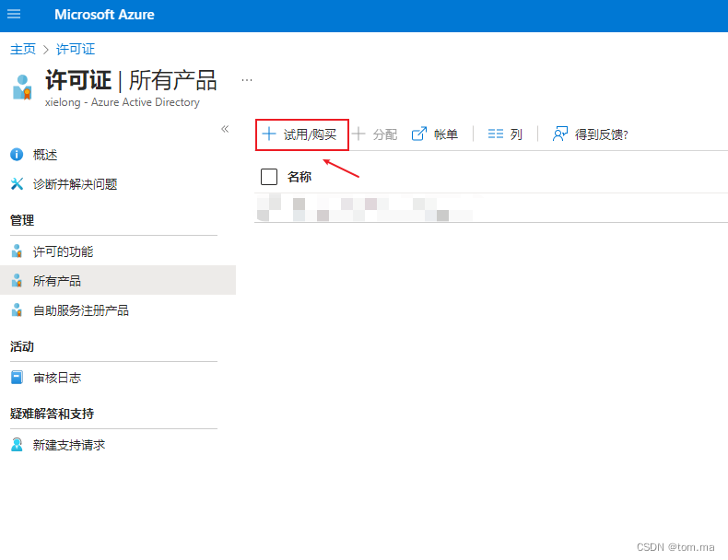
Task: Click the blurred product row in the table
Action: [491, 208]
